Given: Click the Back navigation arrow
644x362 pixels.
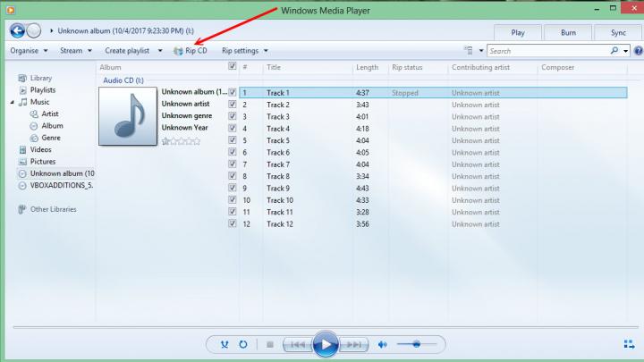Looking at the screenshot, I should coord(17,30).
